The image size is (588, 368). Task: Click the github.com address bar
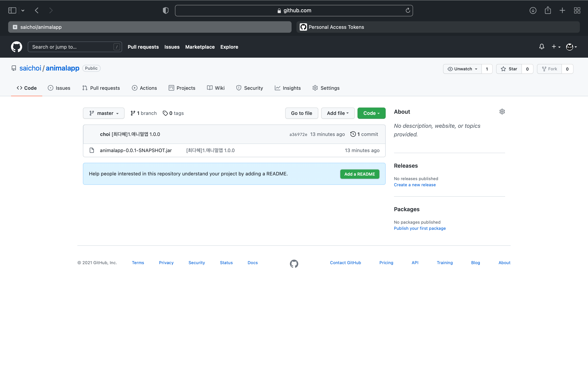[x=294, y=10]
